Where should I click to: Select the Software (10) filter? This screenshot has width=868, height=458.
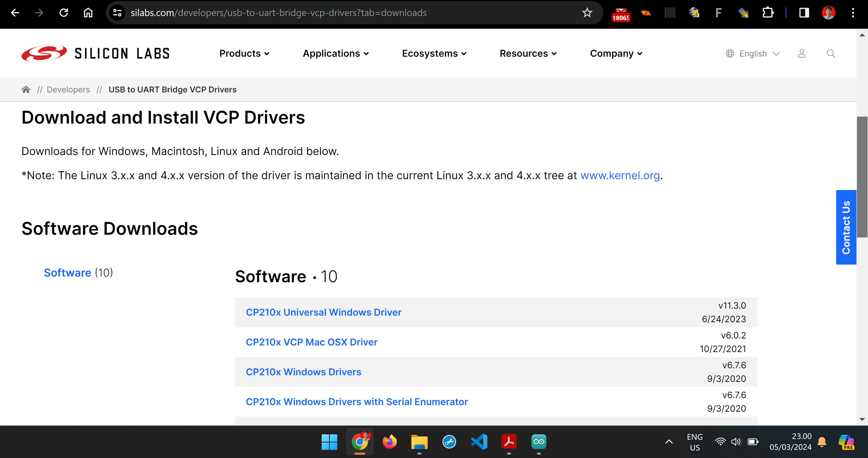tap(78, 272)
